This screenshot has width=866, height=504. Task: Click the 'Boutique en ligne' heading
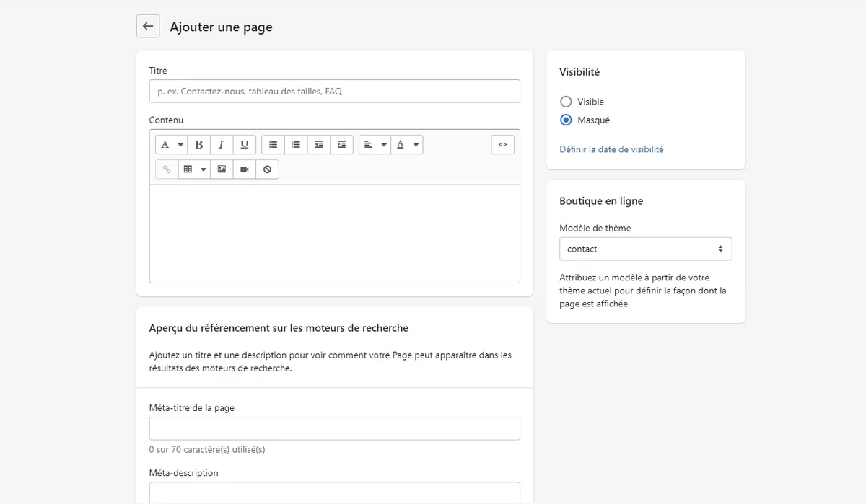(601, 201)
